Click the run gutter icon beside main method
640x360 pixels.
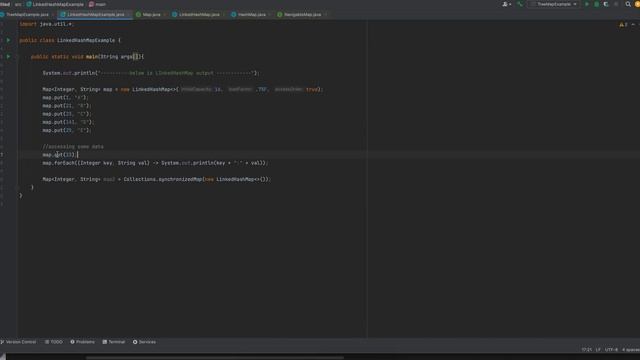[x=8, y=57]
